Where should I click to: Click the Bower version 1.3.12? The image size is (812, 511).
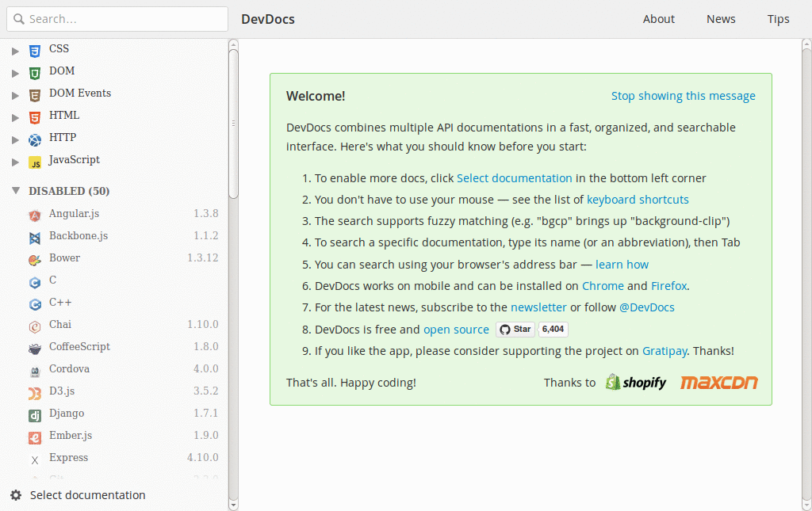click(x=202, y=257)
